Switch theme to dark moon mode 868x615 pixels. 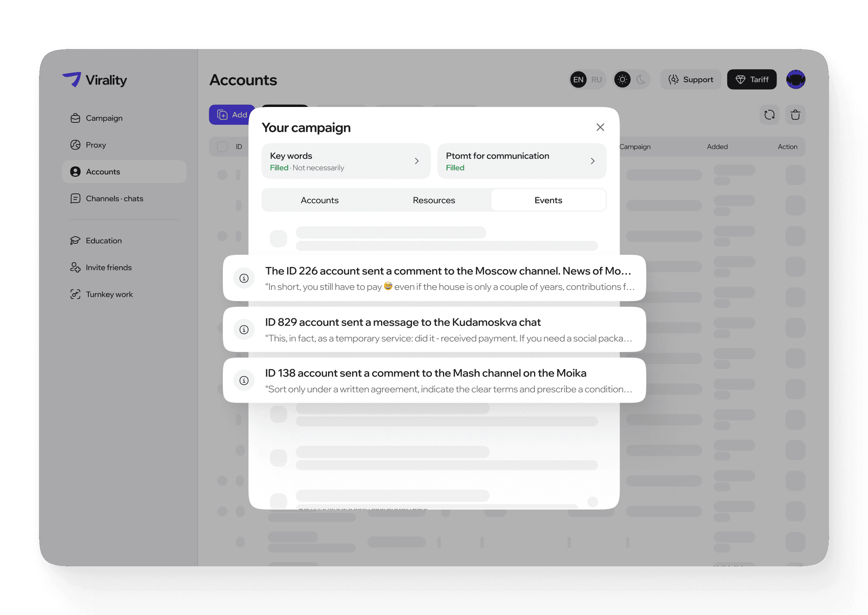[x=640, y=79]
